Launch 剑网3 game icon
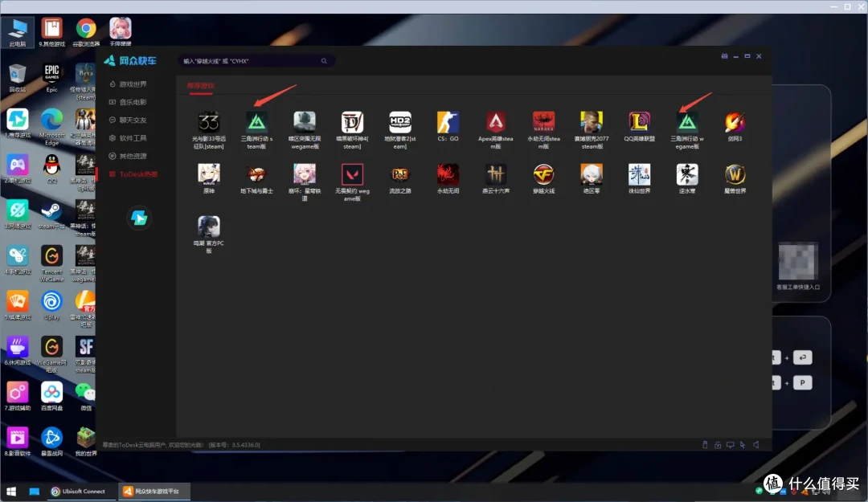The width and height of the screenshot is (868, 502). (735, 122)
